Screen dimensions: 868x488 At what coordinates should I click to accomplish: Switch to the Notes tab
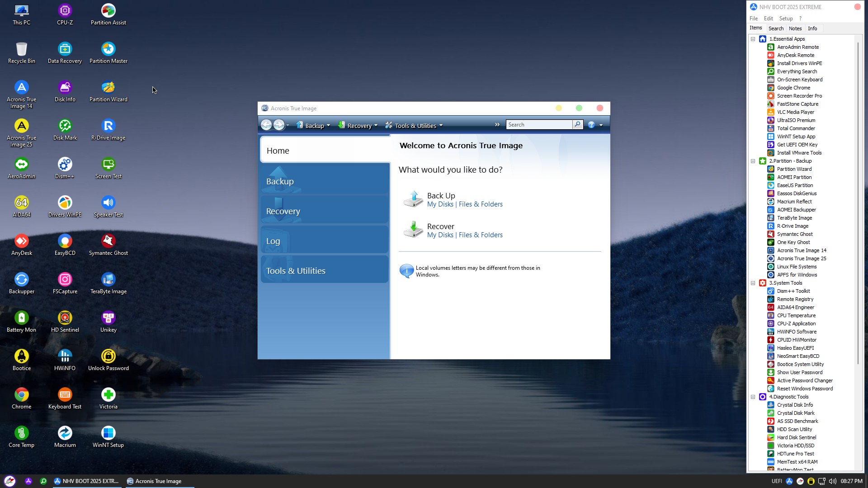[795, 28]
